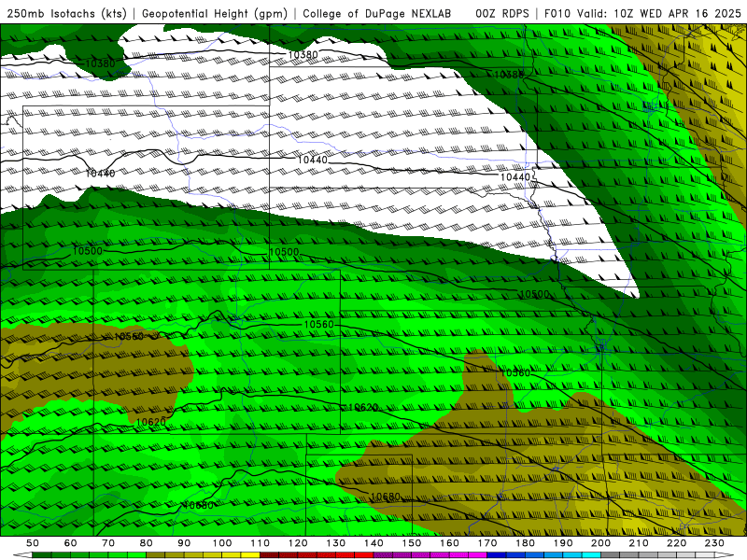This screenshot has width=747, height=560.
Task: Click the right arrow cap of the color bar
Action: pos(725,554)
